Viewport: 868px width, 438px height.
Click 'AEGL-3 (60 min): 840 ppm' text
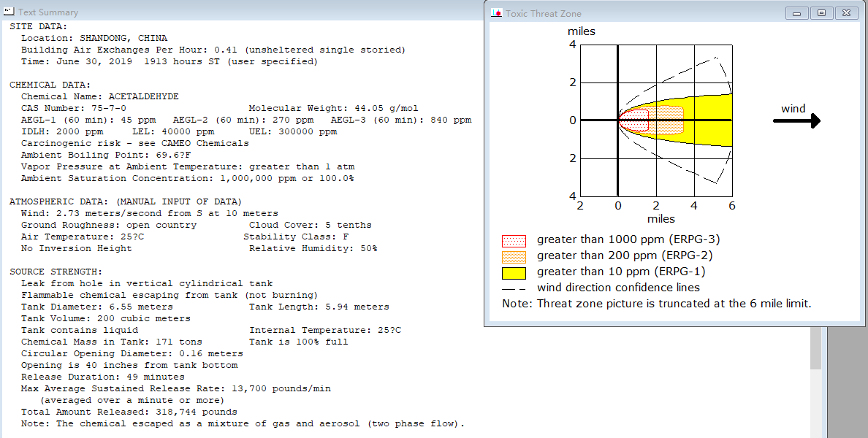(x=401, y=120)
